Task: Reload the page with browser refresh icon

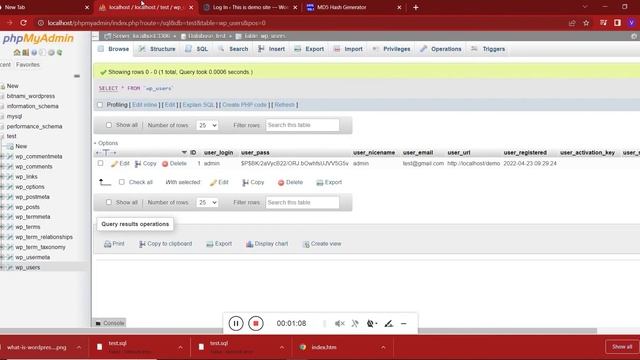Action: tap(23, 23)
